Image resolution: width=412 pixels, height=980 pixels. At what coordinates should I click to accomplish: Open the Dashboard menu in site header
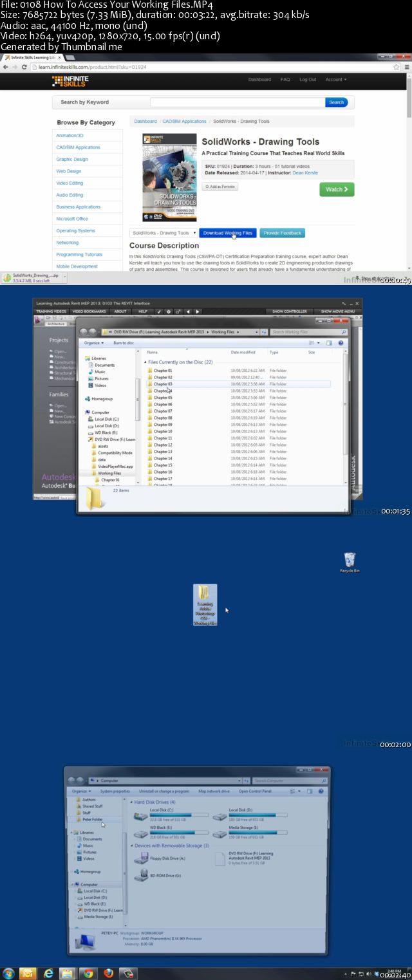pos(259,80)
